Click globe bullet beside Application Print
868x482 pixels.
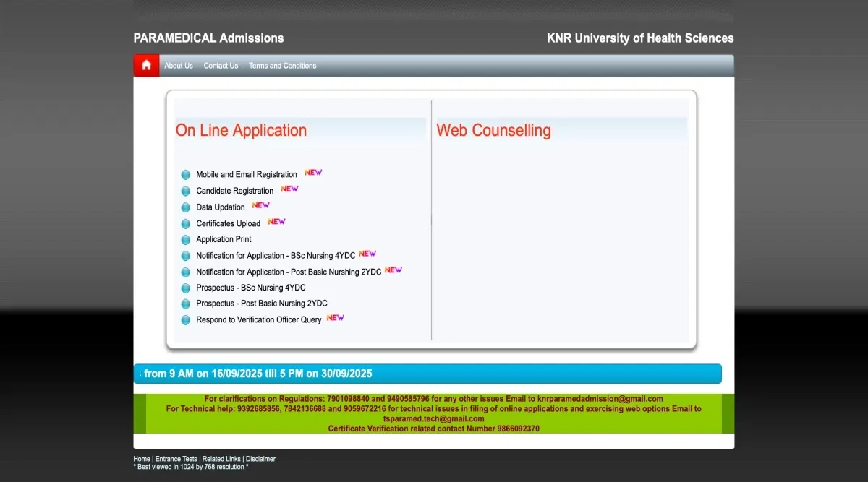click(x=186, y=240)
